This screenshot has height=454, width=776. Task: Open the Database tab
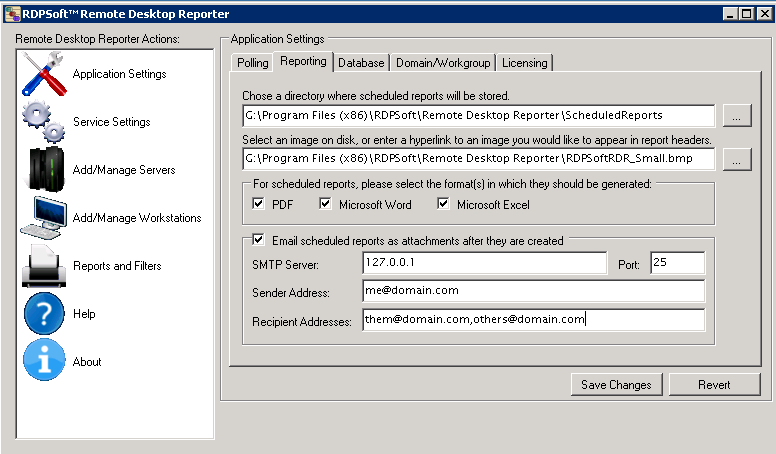361,63
